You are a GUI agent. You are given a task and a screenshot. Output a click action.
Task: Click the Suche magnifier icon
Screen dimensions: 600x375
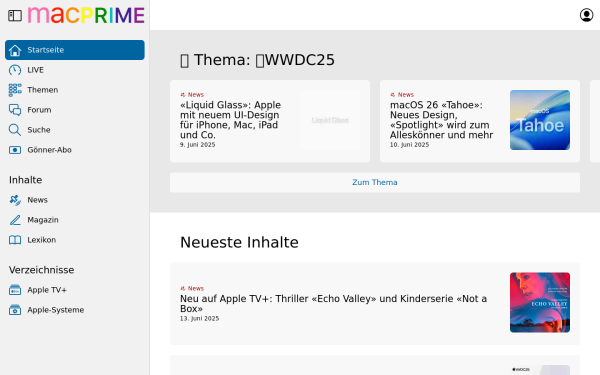15,130
